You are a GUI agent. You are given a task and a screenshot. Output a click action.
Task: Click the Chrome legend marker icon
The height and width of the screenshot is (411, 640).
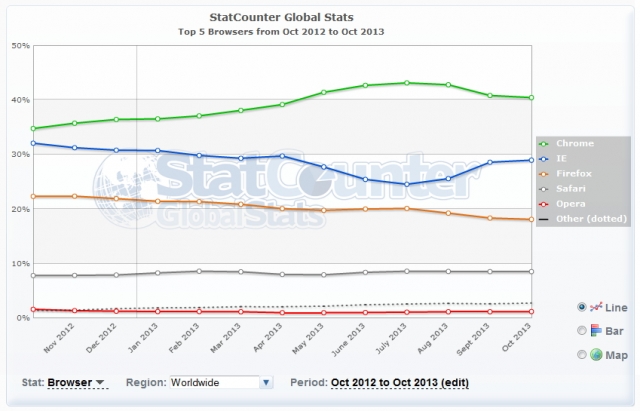(545, 143)
